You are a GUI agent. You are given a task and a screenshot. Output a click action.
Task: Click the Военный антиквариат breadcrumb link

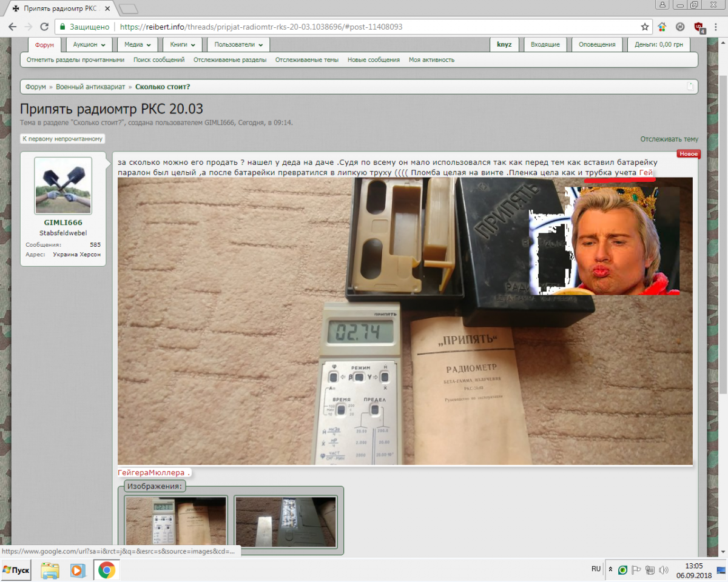coord(90,87)
